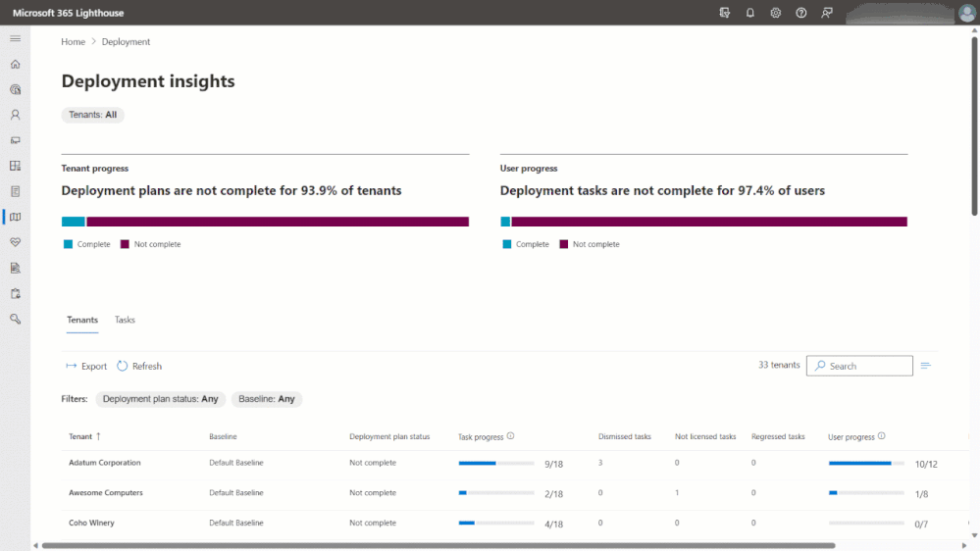The image size is (980, 551).
Task: Click Adatum Corporation task progress bar
Action: tap(496, 463)
